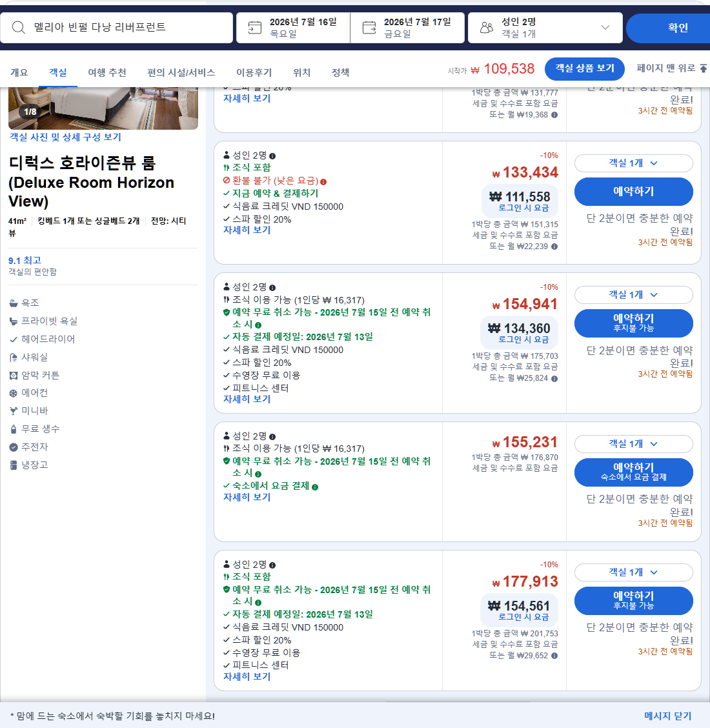Click 예약하기 후지불 가능 for ₩154,941 offer
Image resolution: width=710 pixels, height=728 pixels.
(x=633, y=323)
